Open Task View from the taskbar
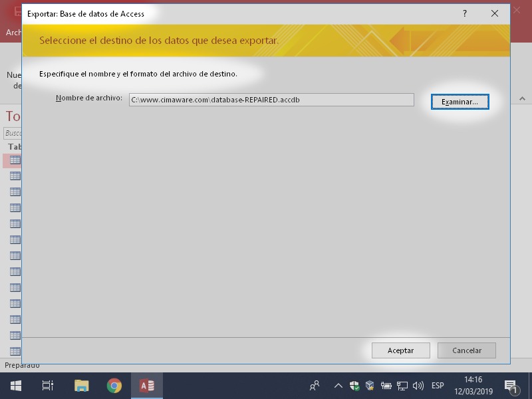 point(47,386)
